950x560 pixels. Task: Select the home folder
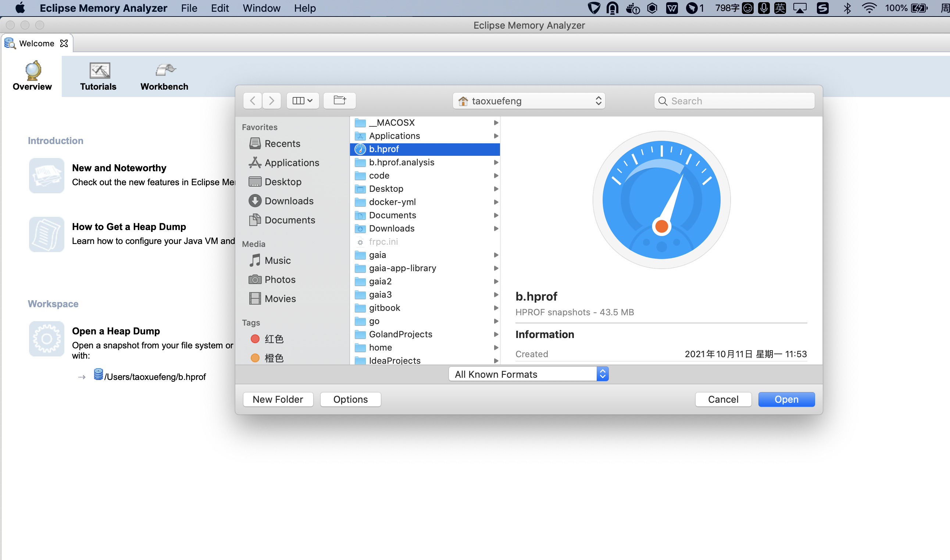click(x=425, y=348)
